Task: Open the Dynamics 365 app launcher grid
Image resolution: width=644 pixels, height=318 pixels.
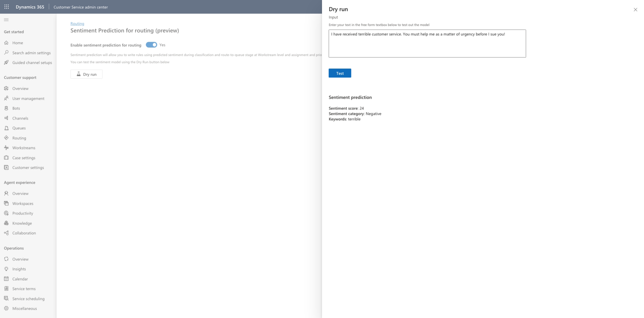Action: [6, 7]
